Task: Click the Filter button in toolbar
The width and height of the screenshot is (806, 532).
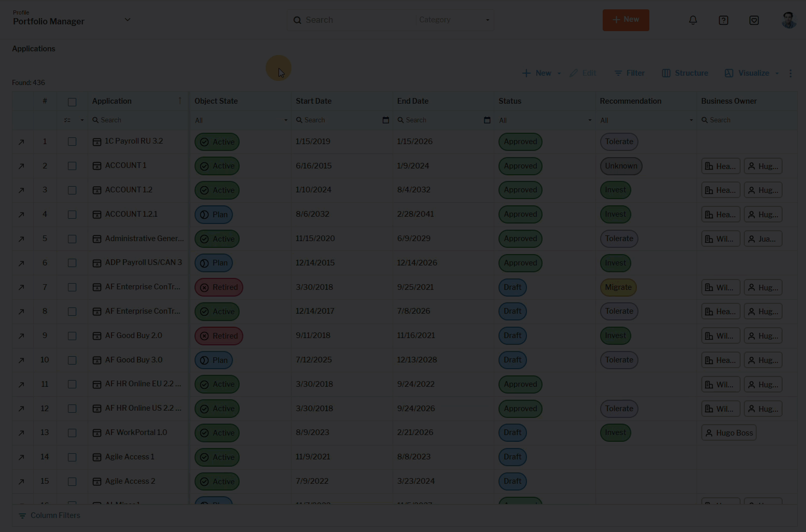Action: tap(629, 73)
